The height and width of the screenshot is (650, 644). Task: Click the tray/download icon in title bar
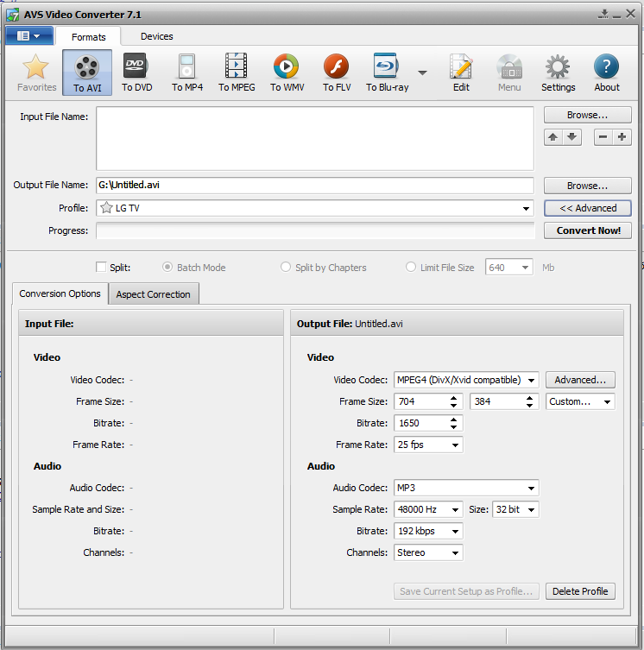(603, 15)
